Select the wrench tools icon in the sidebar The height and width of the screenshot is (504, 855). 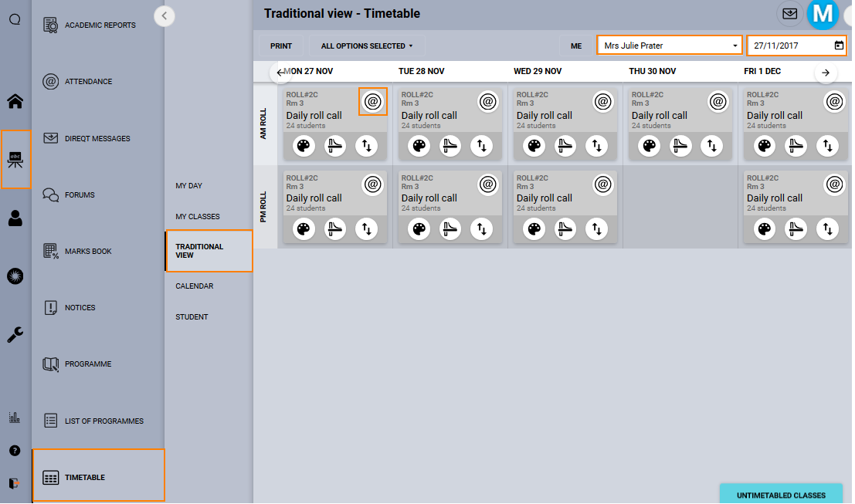coord(14,334)
